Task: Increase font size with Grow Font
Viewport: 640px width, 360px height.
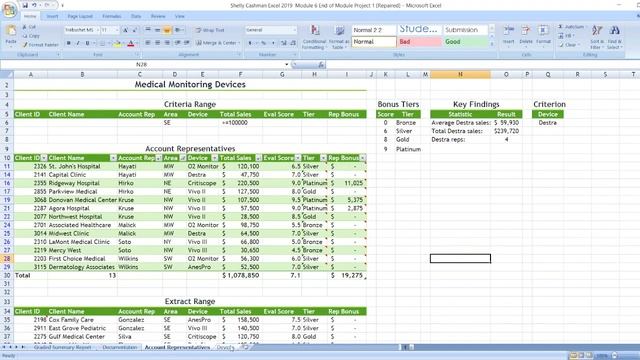Action: (x=126, y=30)
